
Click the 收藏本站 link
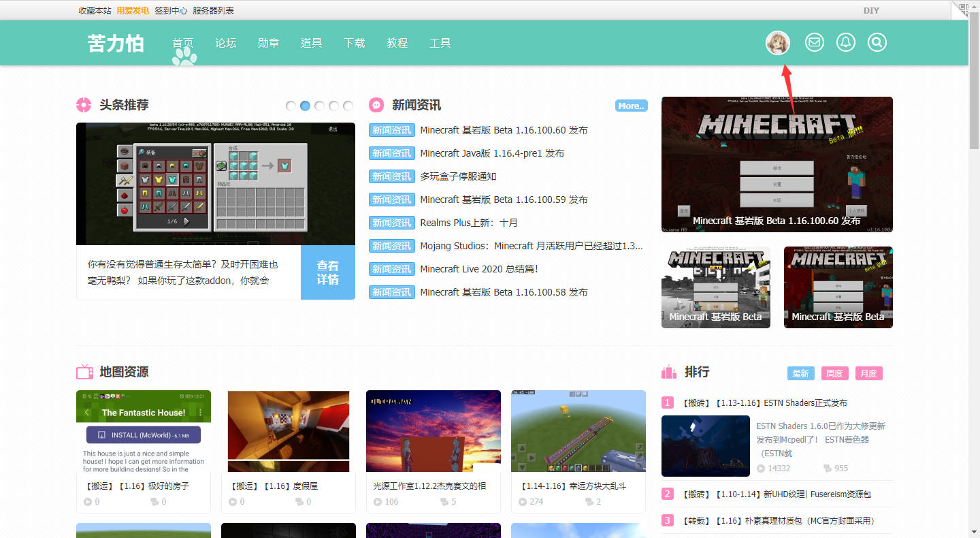pyautogui.click(x=95, y=10)
